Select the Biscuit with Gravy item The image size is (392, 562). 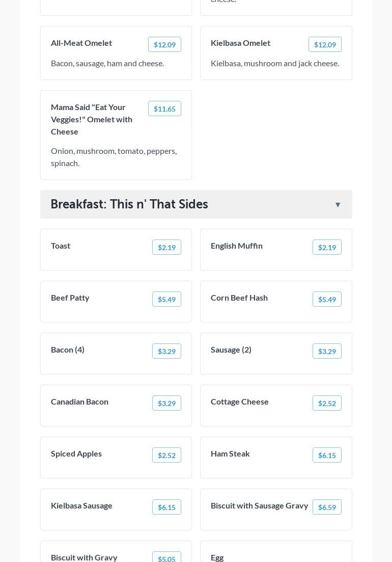[x=84, y=557]
